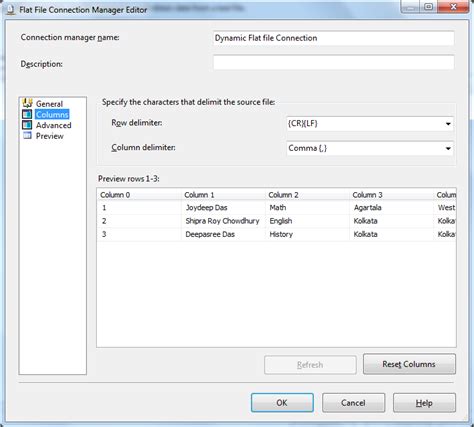The width and height of the screenshot is (474, 427).
Task: Click the row 3 number cell
Action: pyautogui.click(x=140, y=234)
